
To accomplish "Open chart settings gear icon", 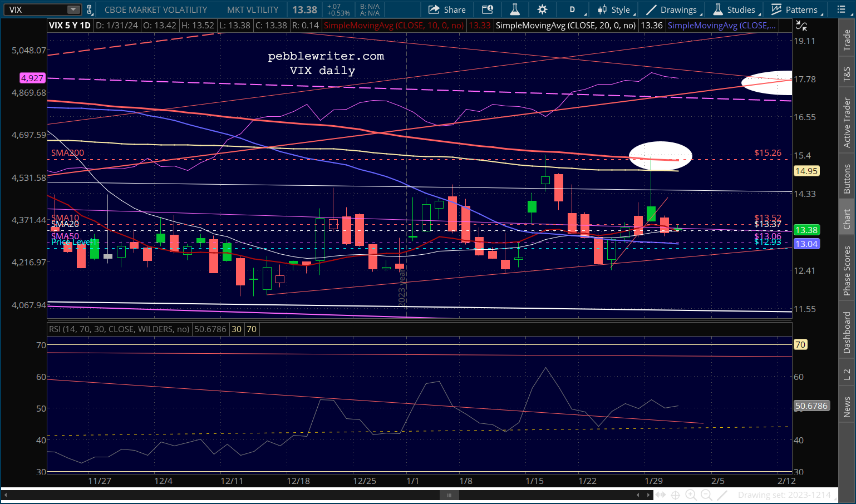I will coord(542,9).
